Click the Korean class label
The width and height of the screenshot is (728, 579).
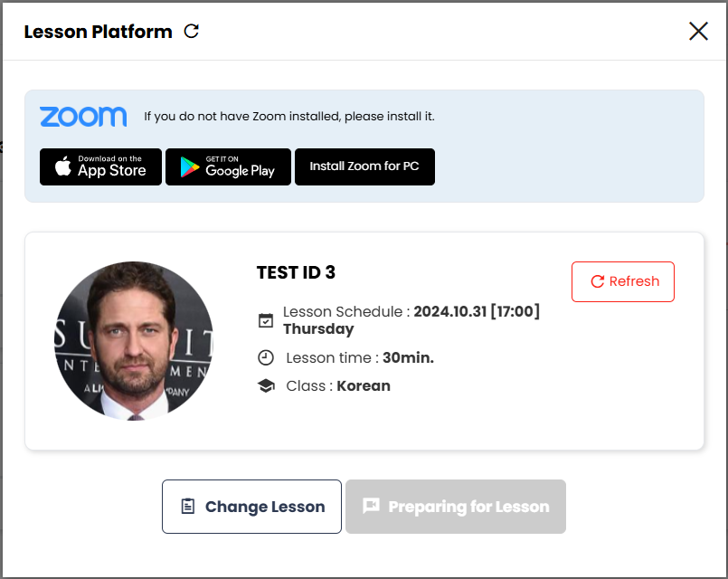[364, 385]
